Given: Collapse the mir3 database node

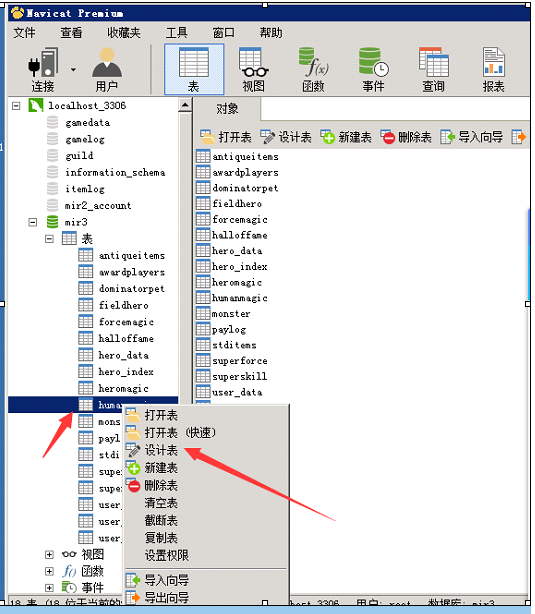Looking at the screenshot, I should click(x=33, y=222).
